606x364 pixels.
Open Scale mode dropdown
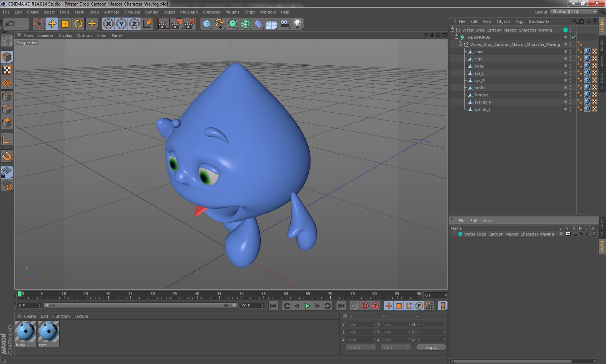click(395, 347)
